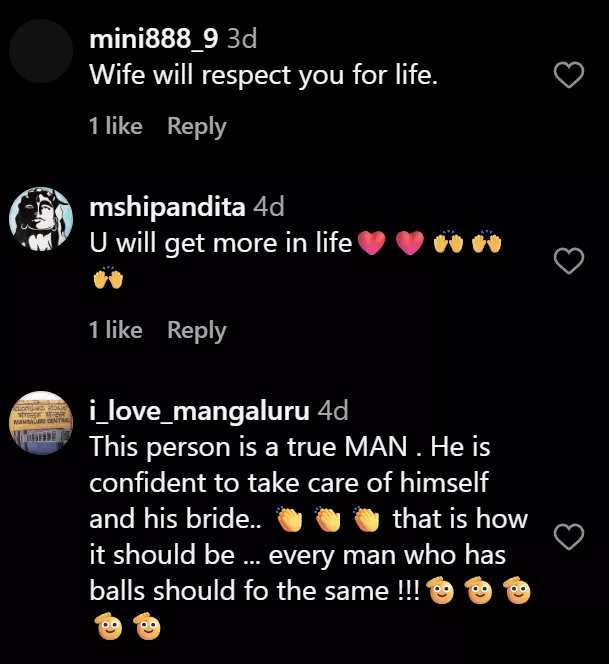609x664 pixels.
Task: Click the "U will get more in life" text
Action: [220, 243]
